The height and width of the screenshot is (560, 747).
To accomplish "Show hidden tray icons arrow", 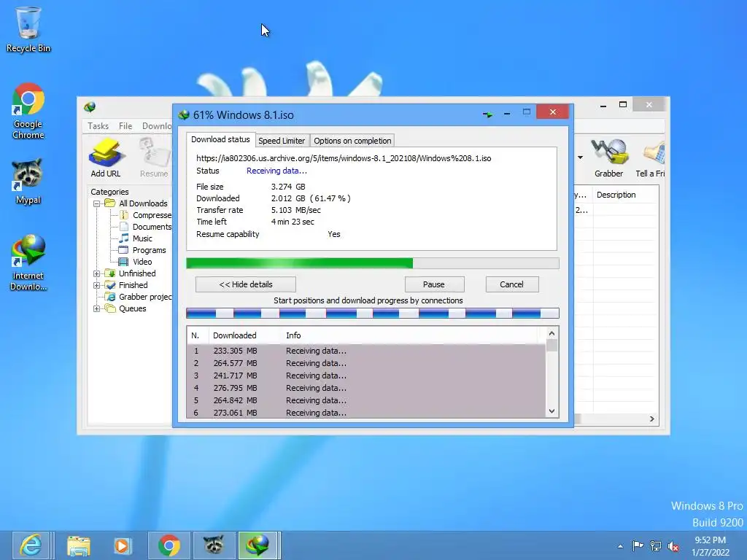I will (x=620, y=546).
